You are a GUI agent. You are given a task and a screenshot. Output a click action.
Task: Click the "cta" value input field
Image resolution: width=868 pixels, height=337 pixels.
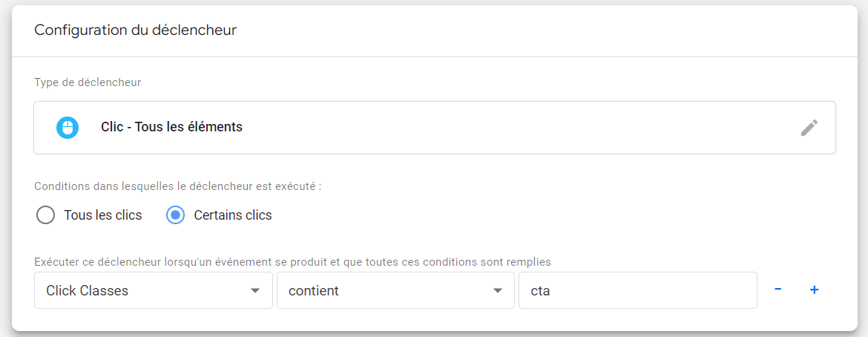coord(637,290)
